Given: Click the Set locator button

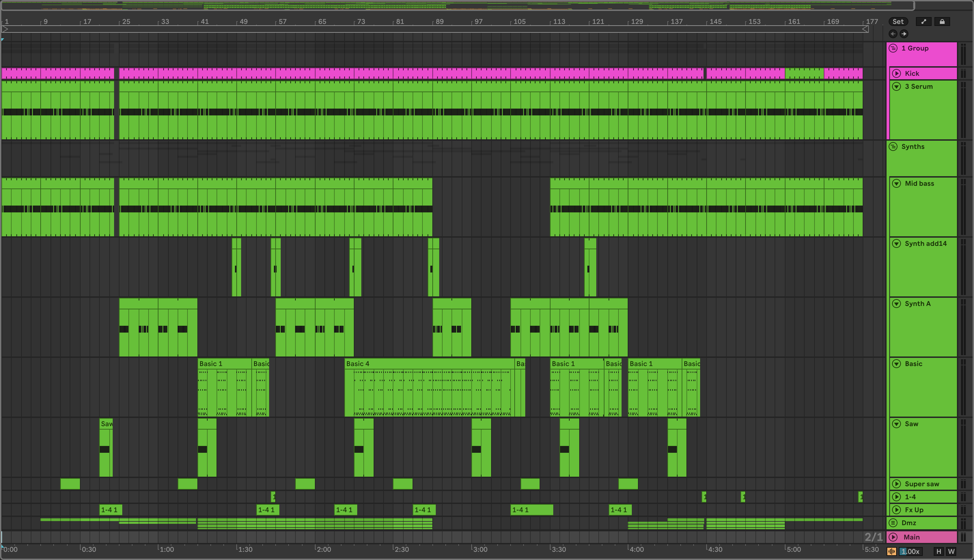Looking at the screenshot, I should (898, 22).
